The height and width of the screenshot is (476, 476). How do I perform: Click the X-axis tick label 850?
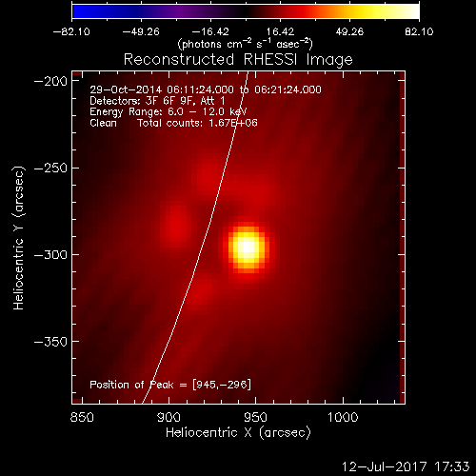coord(82,417)
